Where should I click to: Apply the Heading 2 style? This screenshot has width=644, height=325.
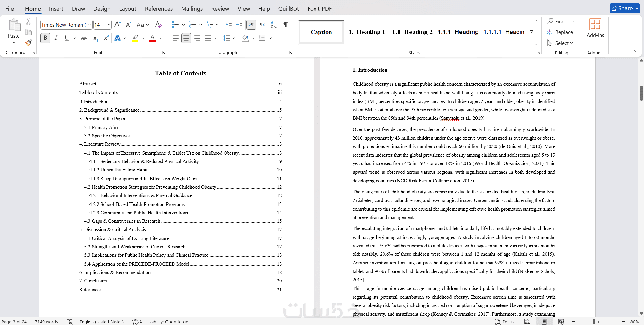412,32
